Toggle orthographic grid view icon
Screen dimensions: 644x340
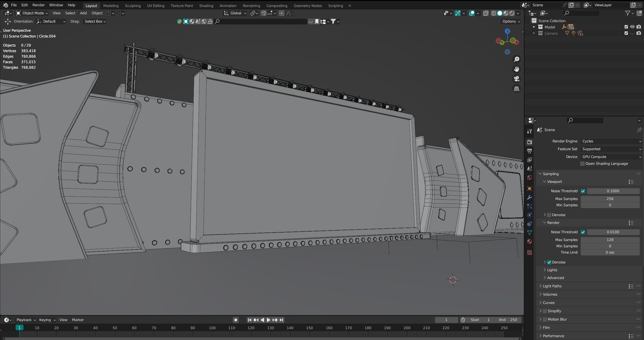(517, 89)
